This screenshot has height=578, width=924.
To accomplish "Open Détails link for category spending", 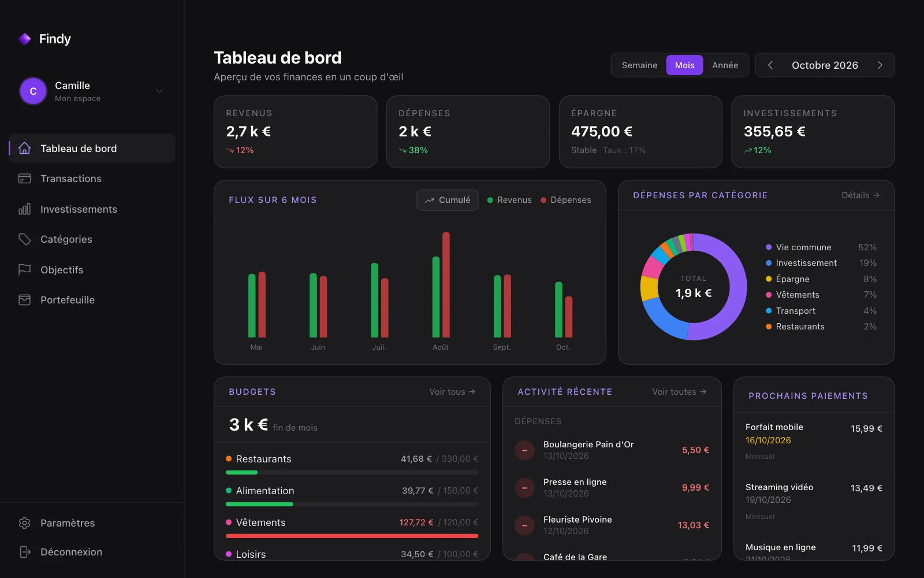I will click(860, 195).
